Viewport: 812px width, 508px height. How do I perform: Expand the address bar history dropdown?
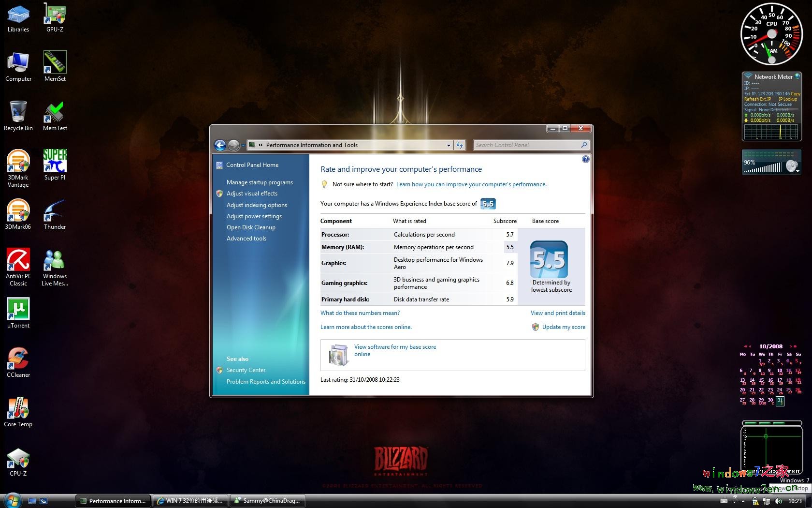[449, 145]
